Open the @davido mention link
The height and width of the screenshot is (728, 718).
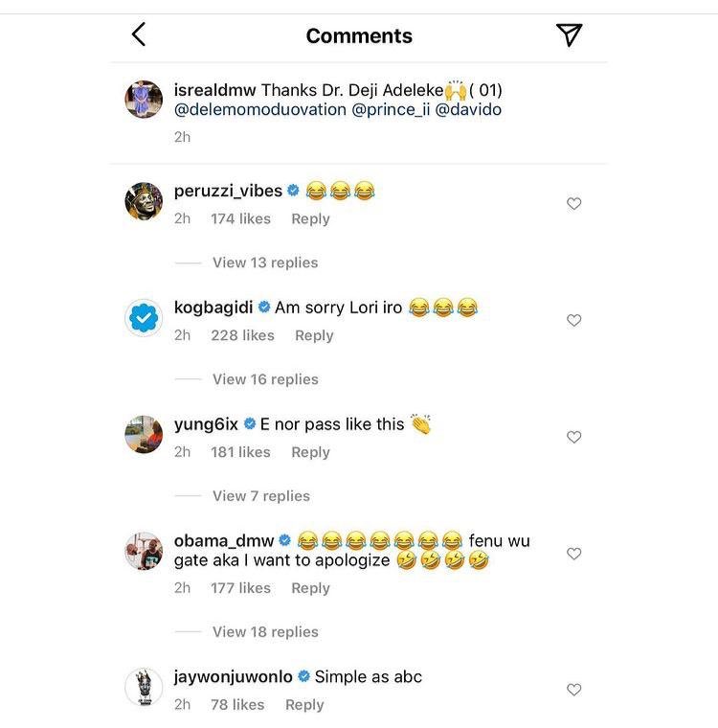coord(468,109)
